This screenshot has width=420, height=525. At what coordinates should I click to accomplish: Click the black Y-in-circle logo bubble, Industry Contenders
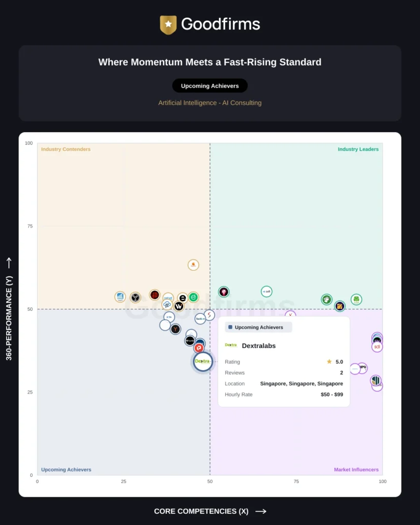(x=135, y=297)
